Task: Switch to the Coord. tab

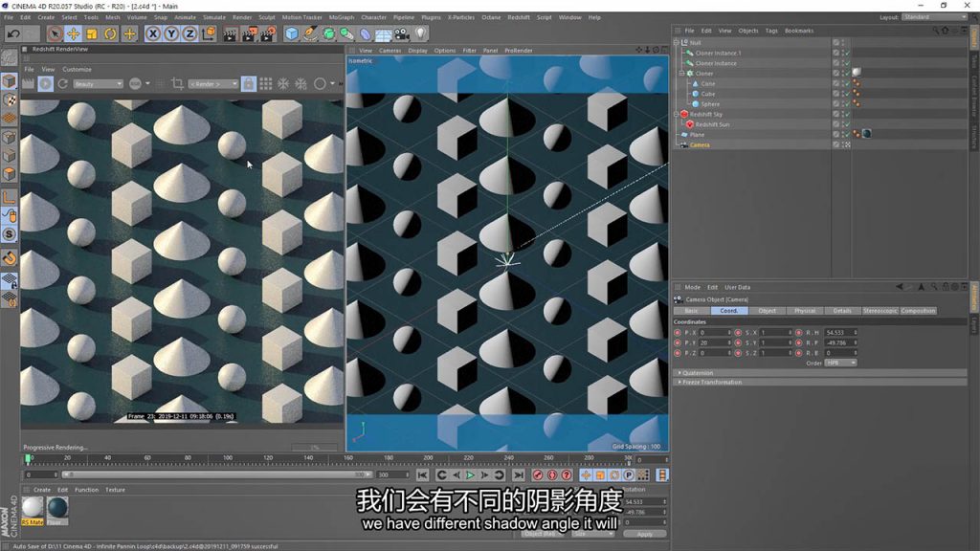Action: point(728,311)
